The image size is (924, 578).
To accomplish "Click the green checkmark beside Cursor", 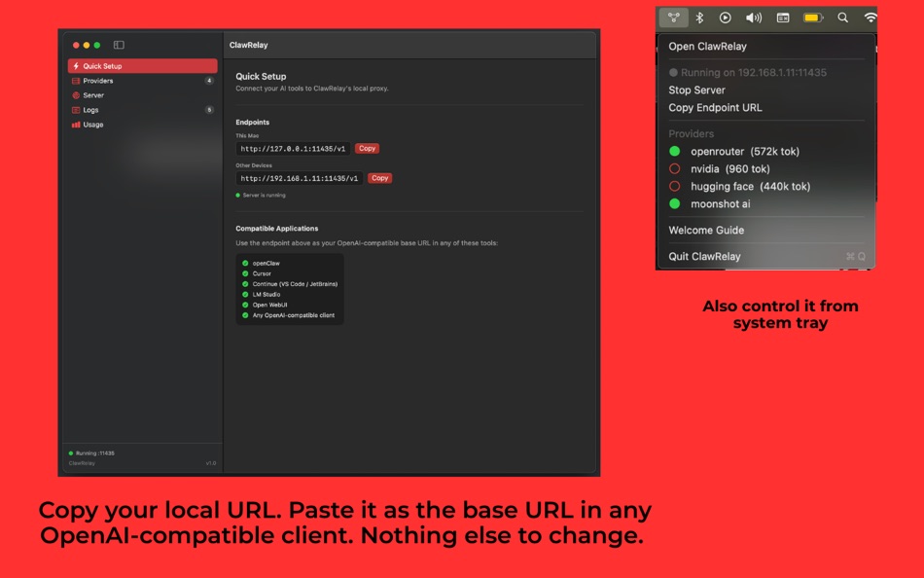I will (245, 275).
